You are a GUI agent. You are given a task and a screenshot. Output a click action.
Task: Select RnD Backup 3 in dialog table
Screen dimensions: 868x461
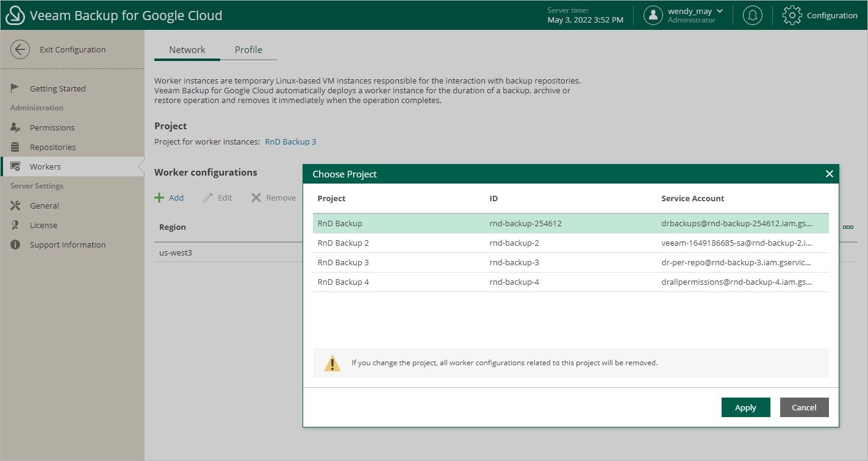click(x=571, y=262)
